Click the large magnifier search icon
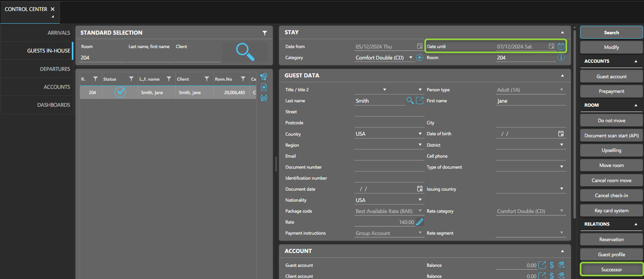The image size is (644, 279). click(x=245, y=52)
